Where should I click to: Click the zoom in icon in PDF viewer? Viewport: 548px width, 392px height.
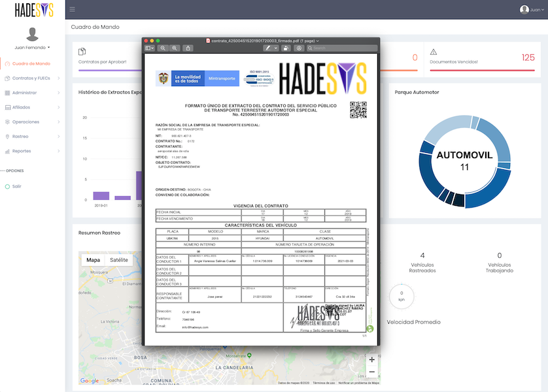click(x=175, y=48)
